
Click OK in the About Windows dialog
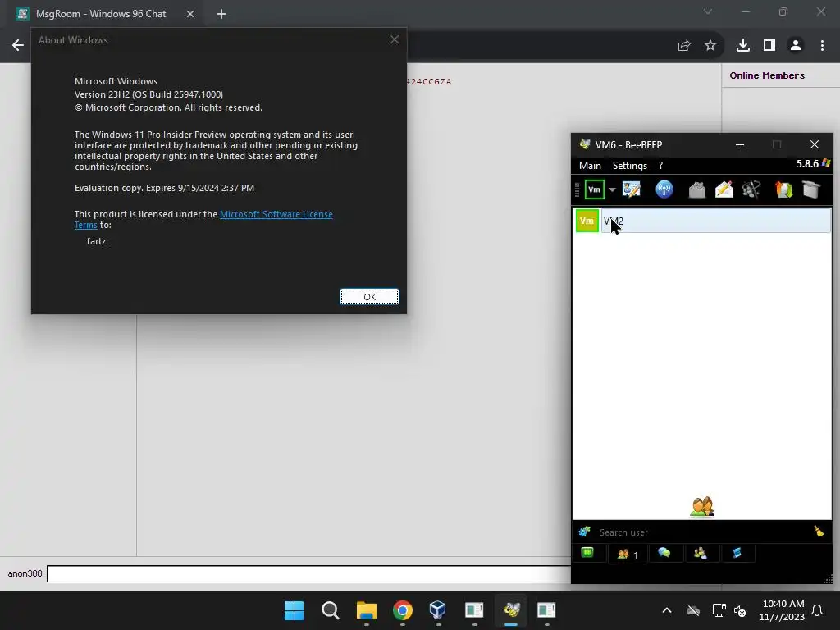point(369,296)
